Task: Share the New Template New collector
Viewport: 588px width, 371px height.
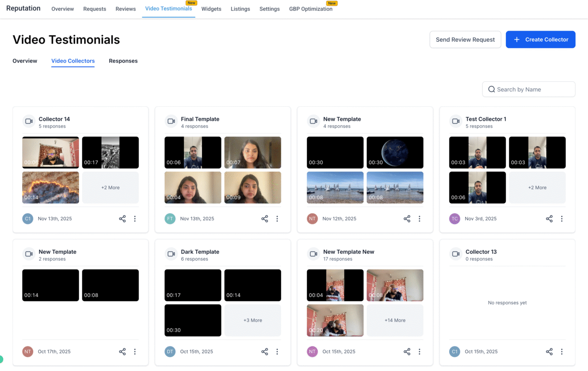Action: (x=407, y=352)
